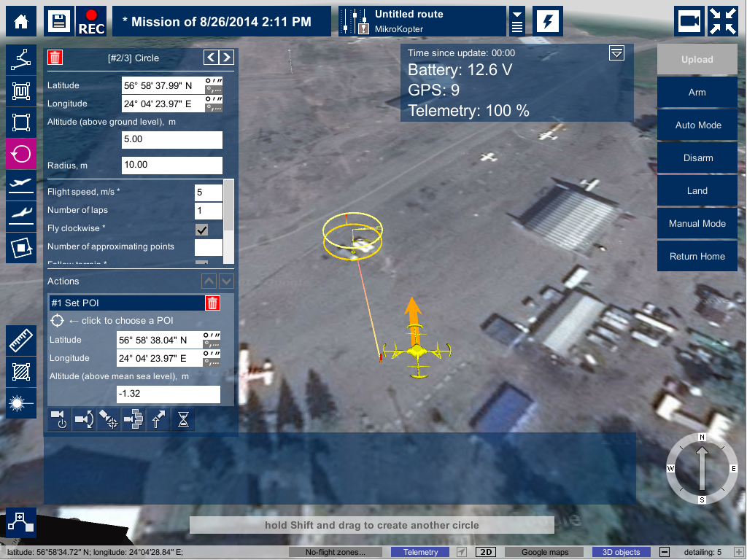Toggle the Telemetry display
Viewport: 747px width, 560px height.
[420, 553]
